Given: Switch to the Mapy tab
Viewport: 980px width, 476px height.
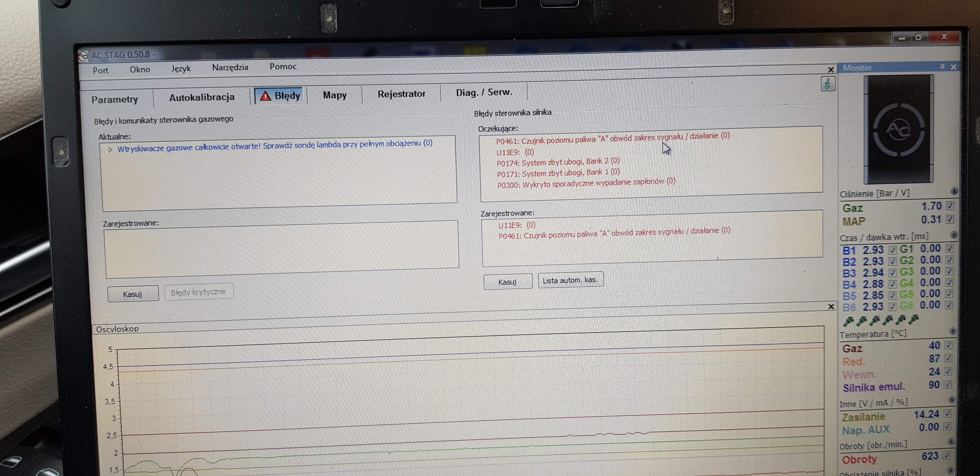Looking at the screenshot, I should (x=335, y=95).
